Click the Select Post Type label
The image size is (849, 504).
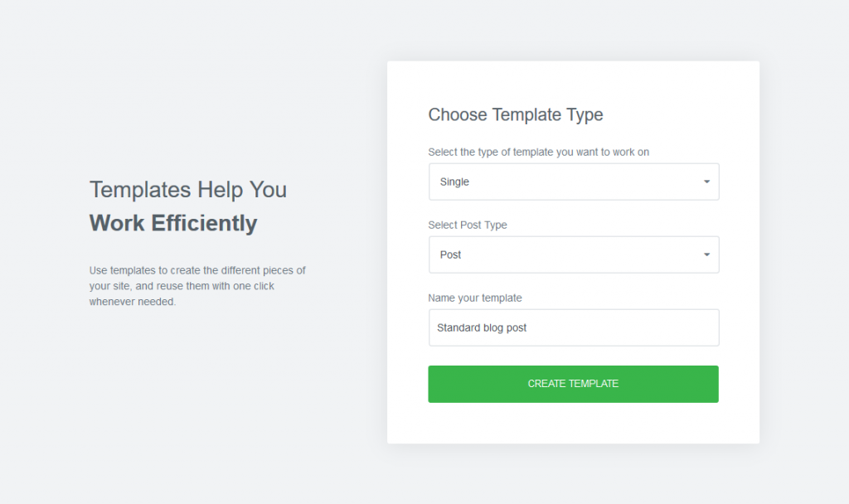point(467,225)
